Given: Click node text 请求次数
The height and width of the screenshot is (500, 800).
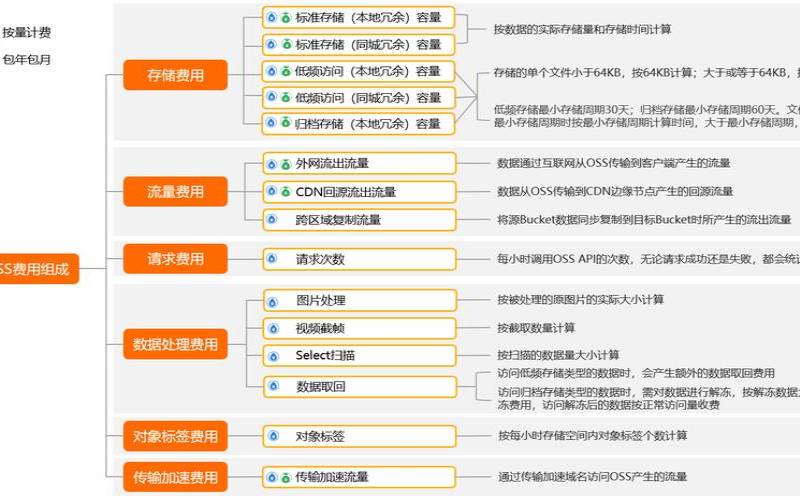Looking at the screenshot, I should pyautogui.click(x=320, y=259).
